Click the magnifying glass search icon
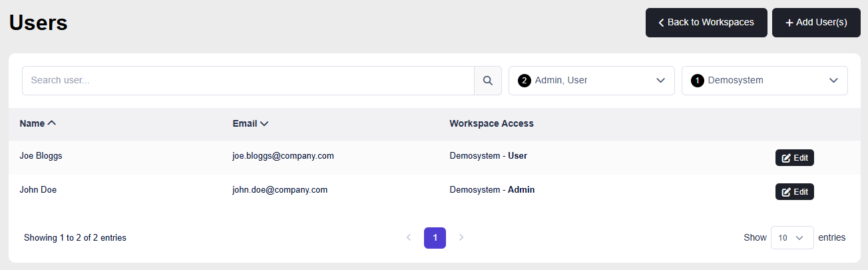 coord(487,81)
